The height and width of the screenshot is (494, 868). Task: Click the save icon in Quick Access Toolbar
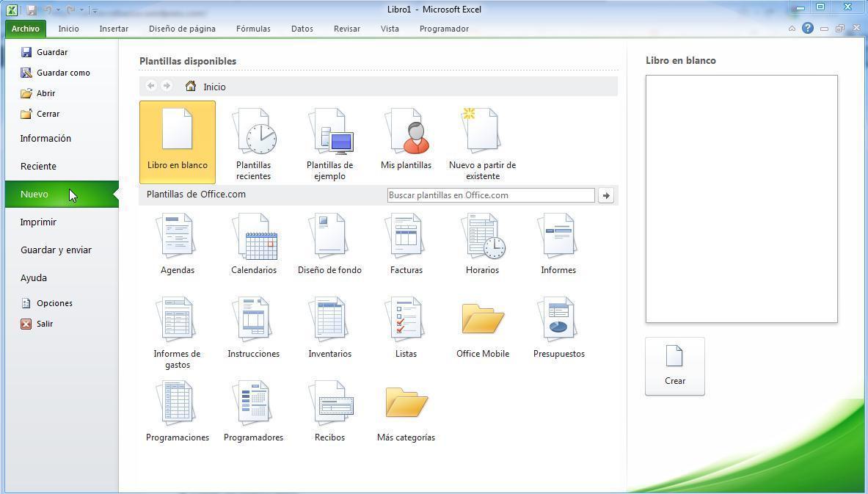click(x=31, y=10)
